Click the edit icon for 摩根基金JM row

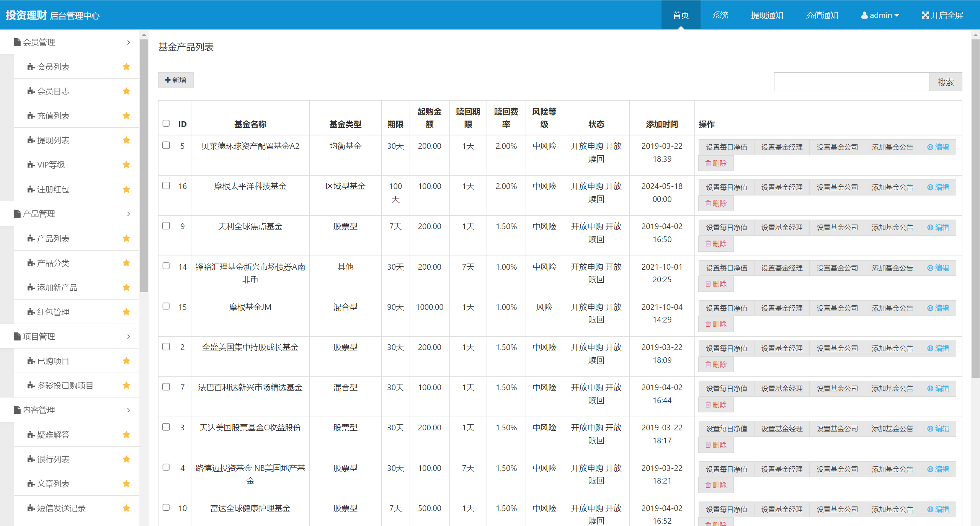(930, 308)
